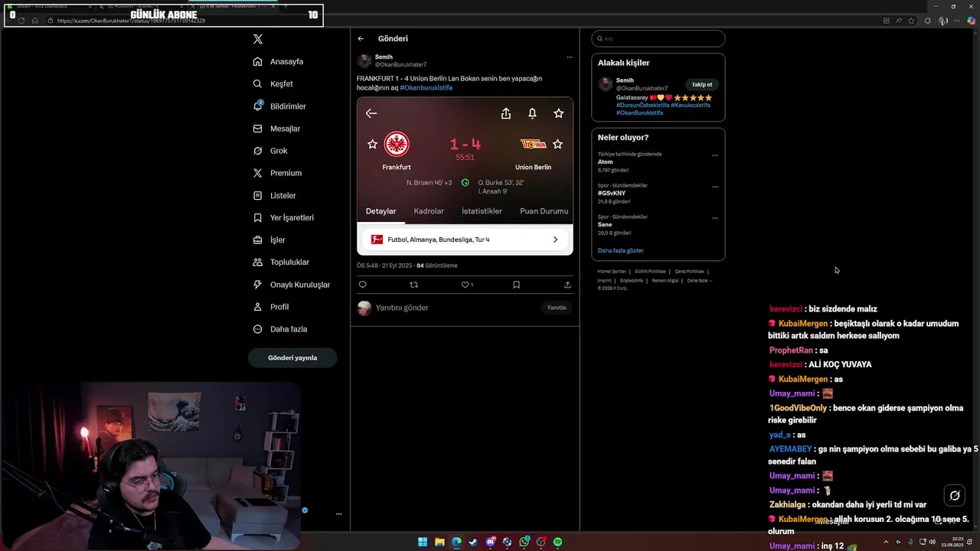The height and width of the screenshot is (551, 980).
Task: Open options for #GSvKNY trend
Action: pos(715,187)
